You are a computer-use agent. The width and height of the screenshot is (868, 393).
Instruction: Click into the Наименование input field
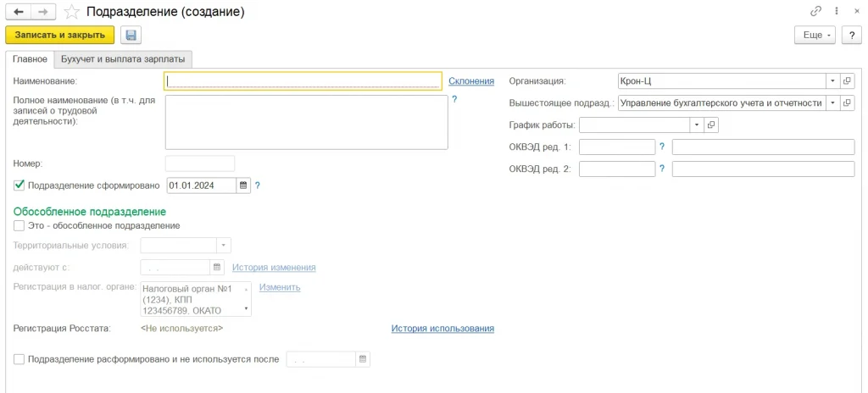303,81
